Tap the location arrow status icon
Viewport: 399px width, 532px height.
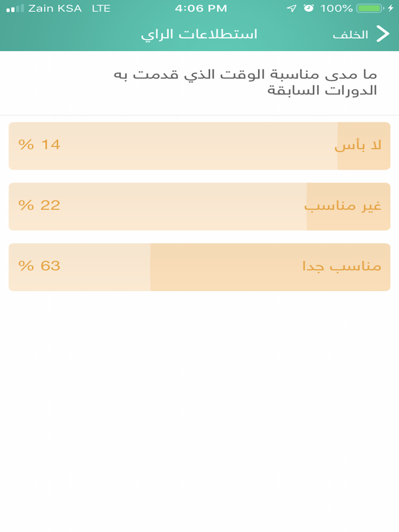[292, 8]
